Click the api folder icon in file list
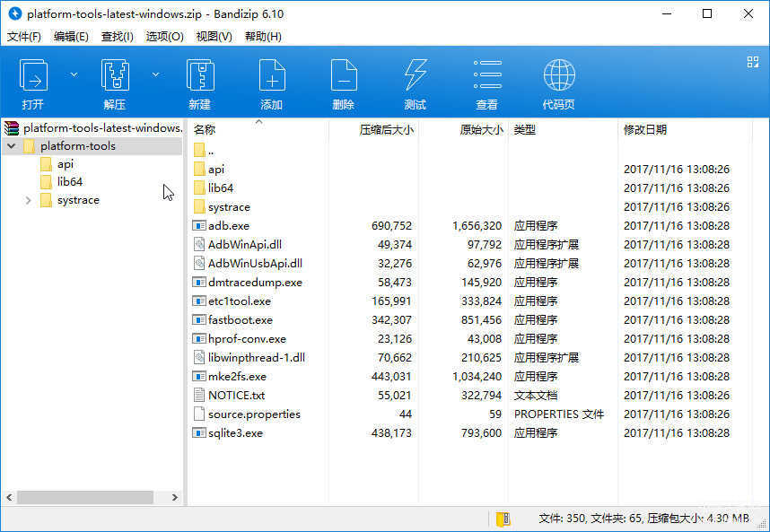770x532 pixels. (199, 170)
